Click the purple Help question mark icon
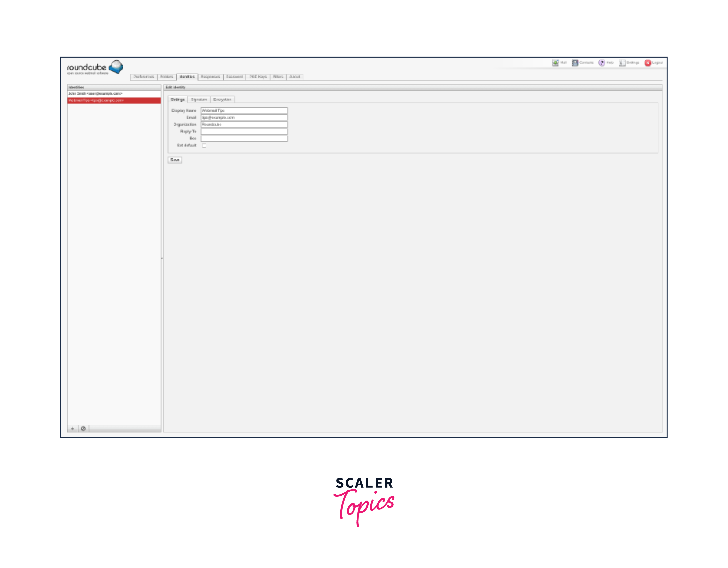Screen dimensions: 728x568 coord(602,63)
